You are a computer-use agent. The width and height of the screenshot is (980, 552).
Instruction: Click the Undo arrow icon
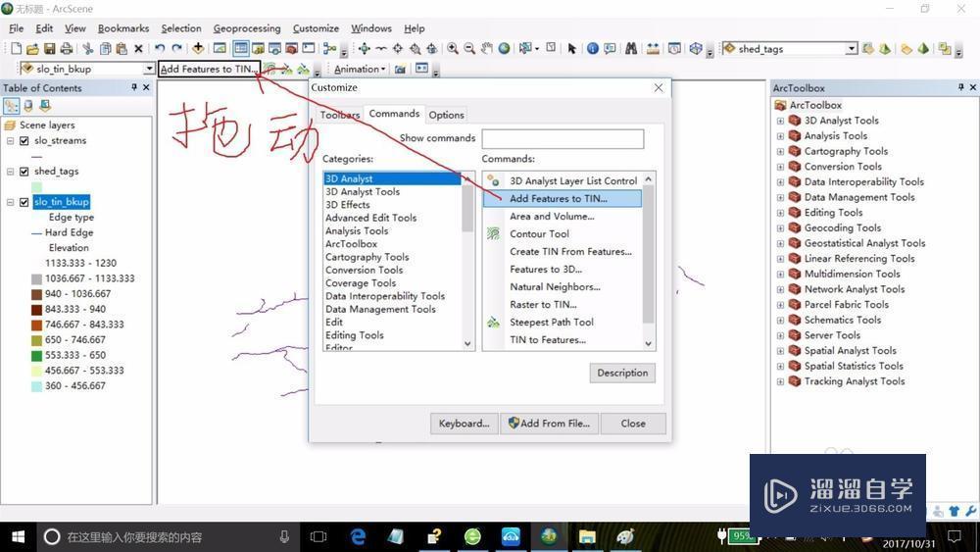(160, 48)
